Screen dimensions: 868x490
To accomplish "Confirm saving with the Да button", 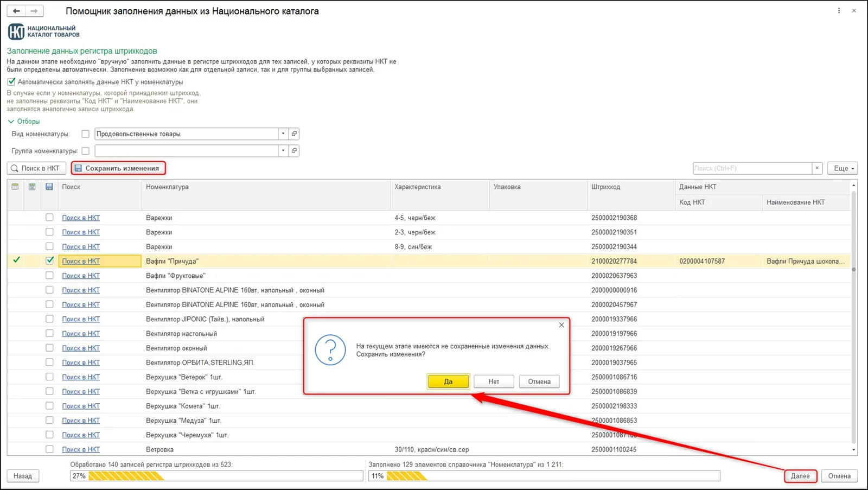I will click(448, 381).
